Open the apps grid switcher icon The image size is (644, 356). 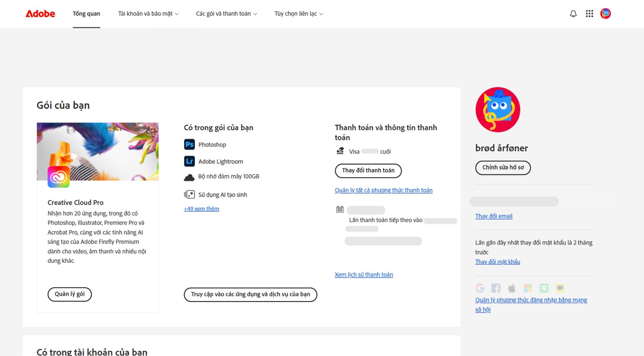click(589, 14)
